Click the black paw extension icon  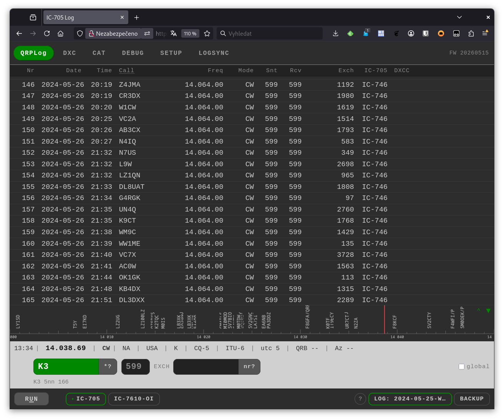coord(396,34)
